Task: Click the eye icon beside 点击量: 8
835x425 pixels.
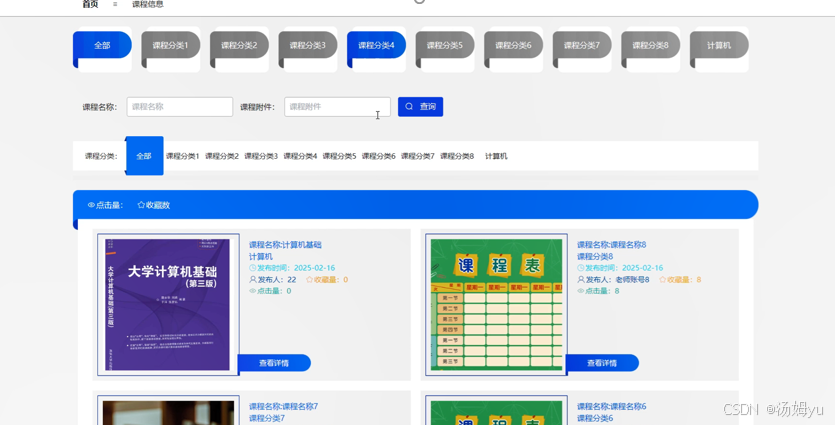Action: [581, 291]
